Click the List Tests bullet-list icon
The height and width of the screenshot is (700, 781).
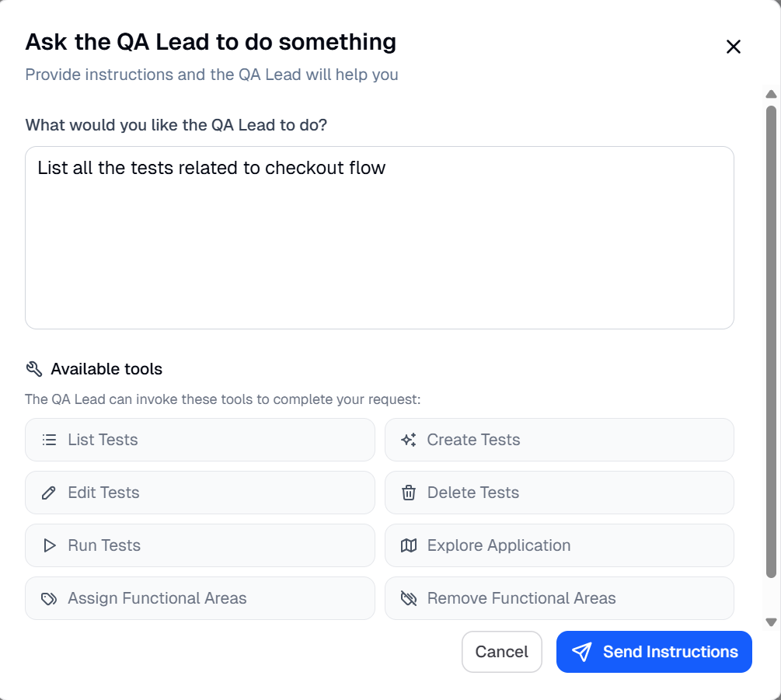point(48,440)
